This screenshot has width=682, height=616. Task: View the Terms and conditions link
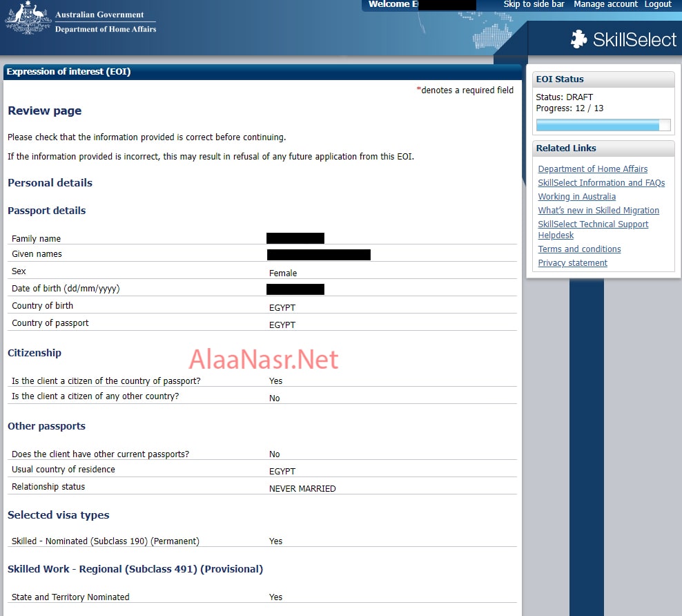[x=579, y=249]
